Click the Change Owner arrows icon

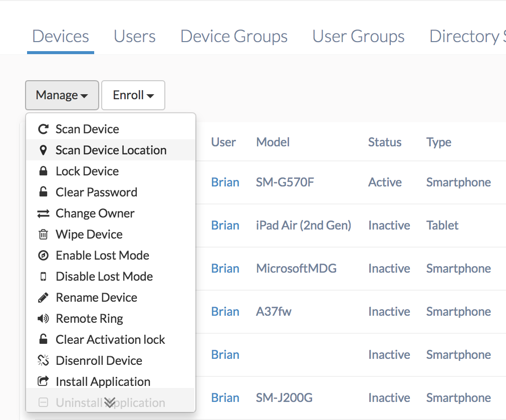tap(43, 213)
